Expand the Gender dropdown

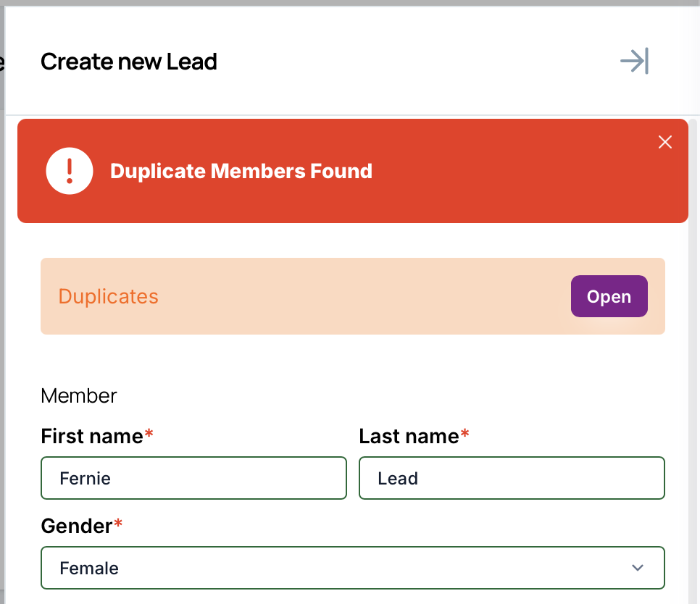pos(353,568)
